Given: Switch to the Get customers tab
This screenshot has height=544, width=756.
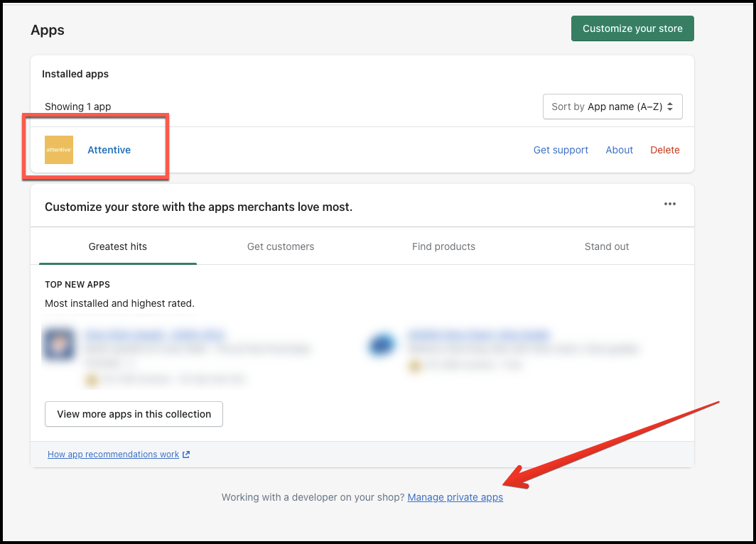Looking at the screenshot, I should click(281, 246).
